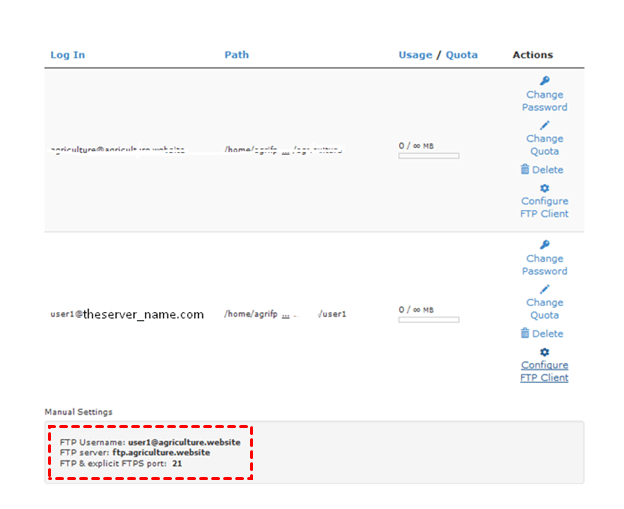The image size is (624, 509).
Task: Sort accounts by Log In column
Action: tap(67, 55)
